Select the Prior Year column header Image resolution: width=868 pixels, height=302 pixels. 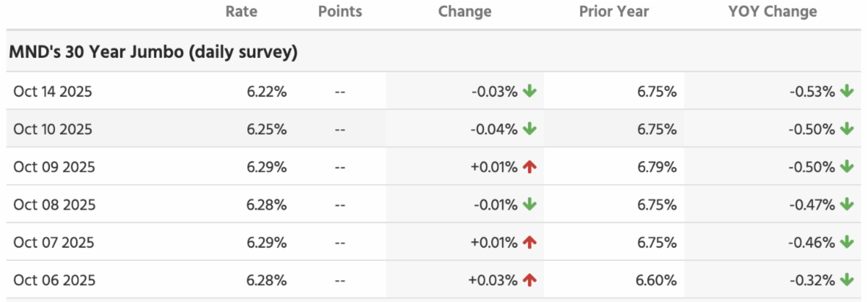614,12
